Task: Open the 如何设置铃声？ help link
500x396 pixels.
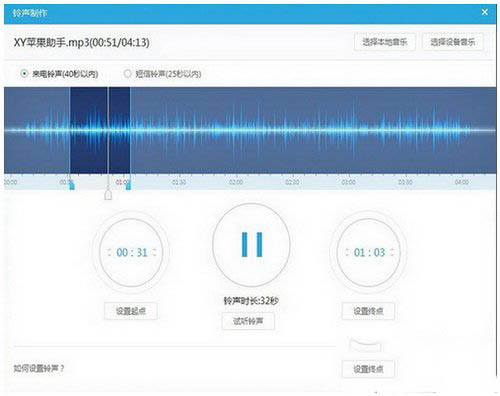Action: [39, 368]
